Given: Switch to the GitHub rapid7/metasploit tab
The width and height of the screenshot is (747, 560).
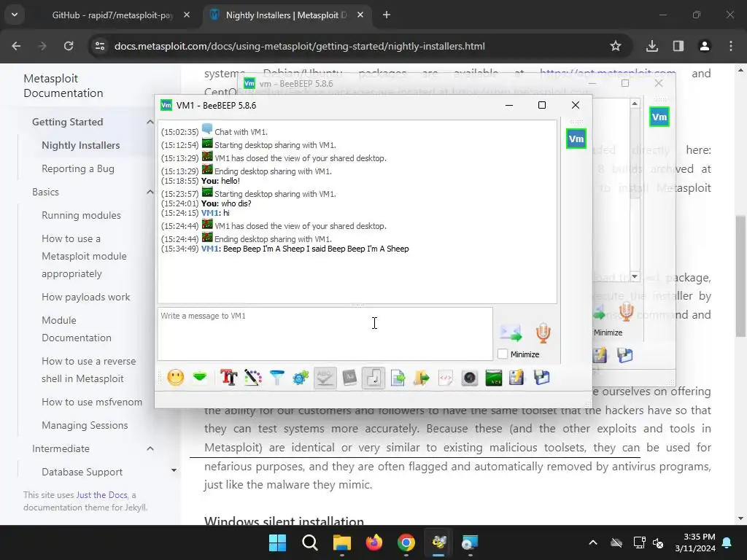Looking at the screenshot, I should [112, 15].
